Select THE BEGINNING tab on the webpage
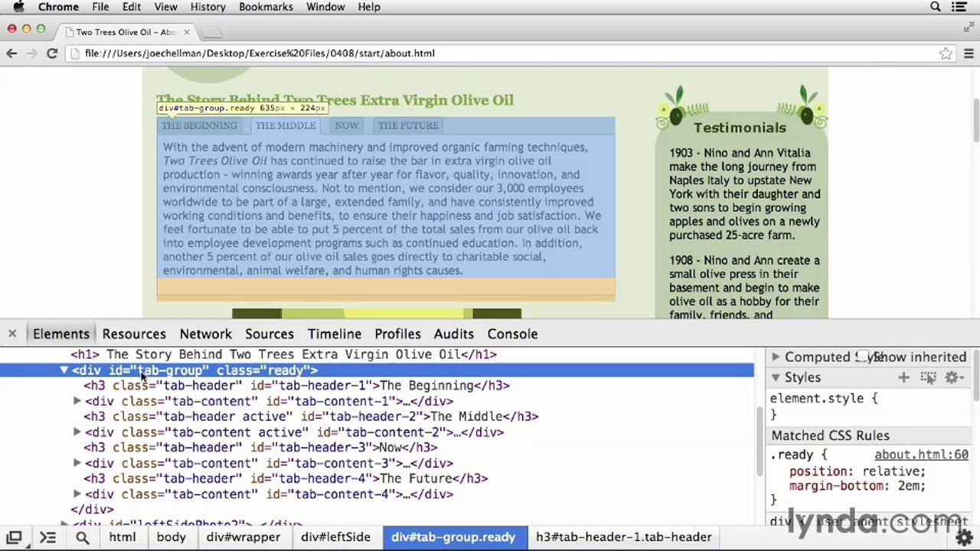980x551 pixels. [x=199, y=126]
